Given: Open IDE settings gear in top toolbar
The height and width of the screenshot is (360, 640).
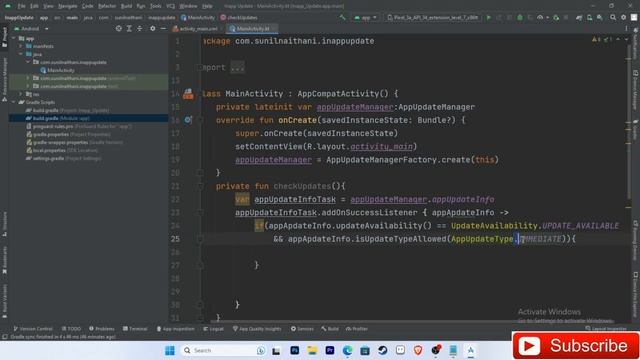Looking at the screenshot, I should tap(623, 18).
